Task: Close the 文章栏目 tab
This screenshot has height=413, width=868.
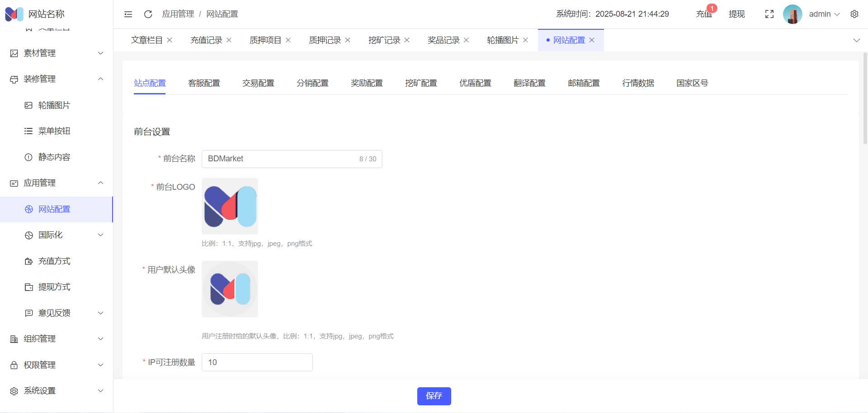Action: 170,40
